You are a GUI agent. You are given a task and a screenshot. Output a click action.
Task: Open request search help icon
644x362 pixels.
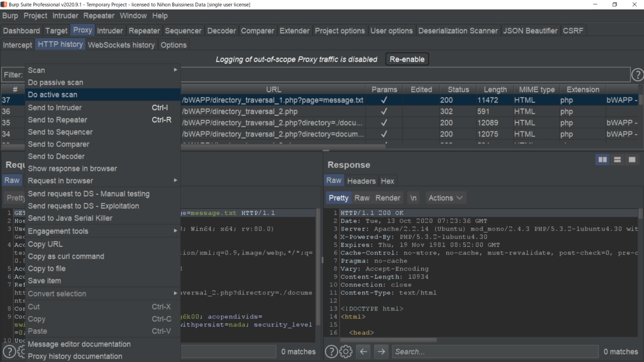[9, 352]
